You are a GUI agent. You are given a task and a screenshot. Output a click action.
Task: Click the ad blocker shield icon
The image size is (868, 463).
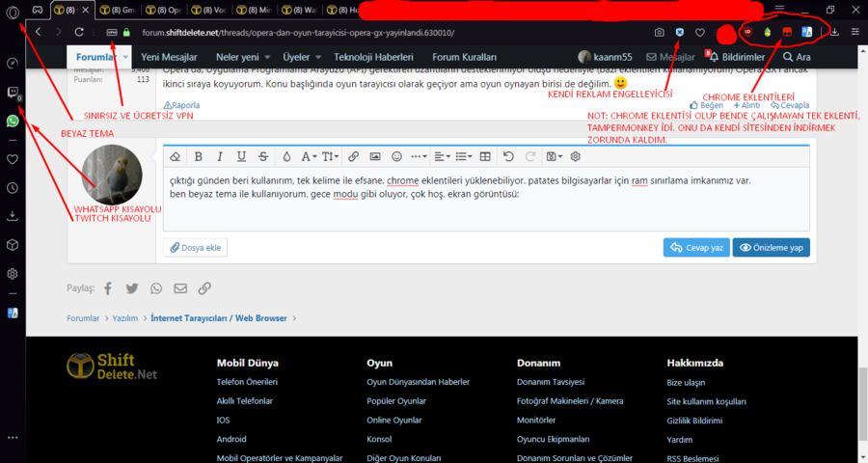point(679,32)
